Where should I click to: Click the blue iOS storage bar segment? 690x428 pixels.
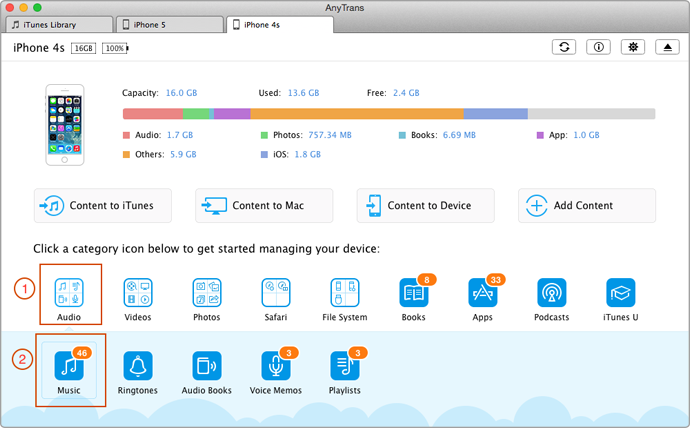click(x=495, y=114)
